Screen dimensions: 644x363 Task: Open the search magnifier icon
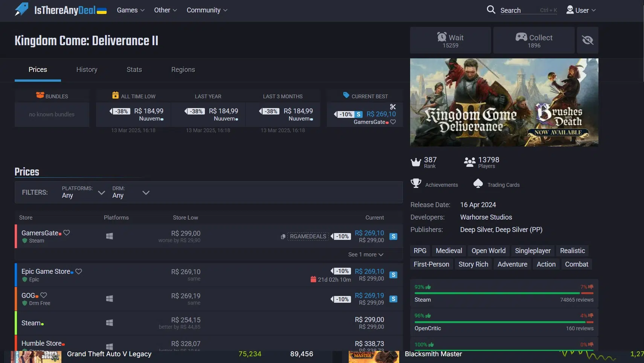(x=491, y=10)
